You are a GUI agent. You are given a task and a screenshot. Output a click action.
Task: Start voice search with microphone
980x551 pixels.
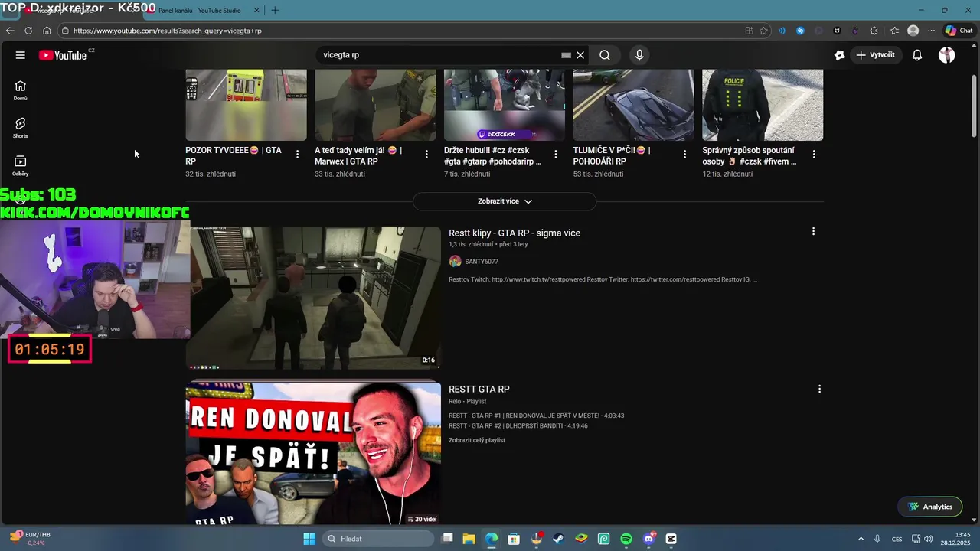point(639,55)
